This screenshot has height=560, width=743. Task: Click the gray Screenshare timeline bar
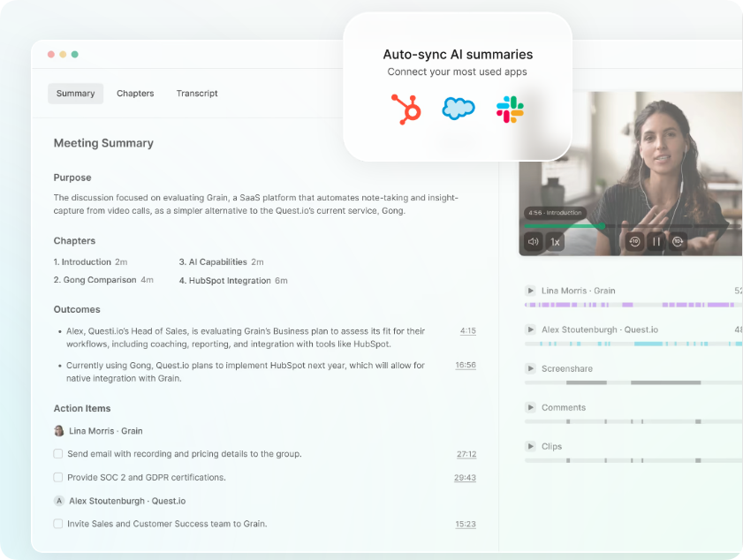(633, 382)
